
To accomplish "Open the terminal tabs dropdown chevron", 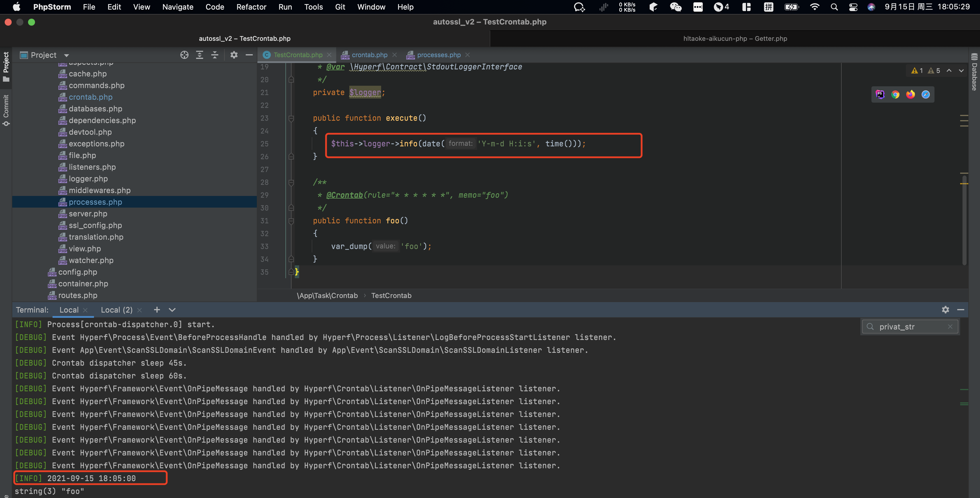I will coord(172,310).
